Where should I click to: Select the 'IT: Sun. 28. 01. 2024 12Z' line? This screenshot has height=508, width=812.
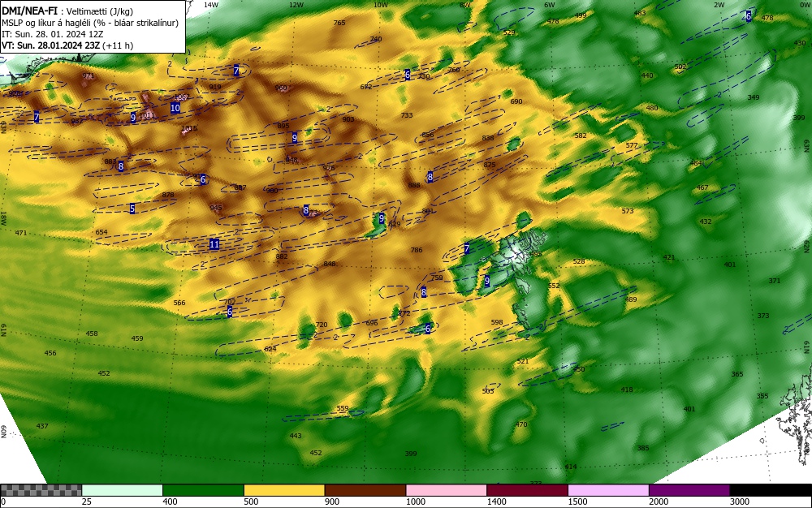coord(52,34)
